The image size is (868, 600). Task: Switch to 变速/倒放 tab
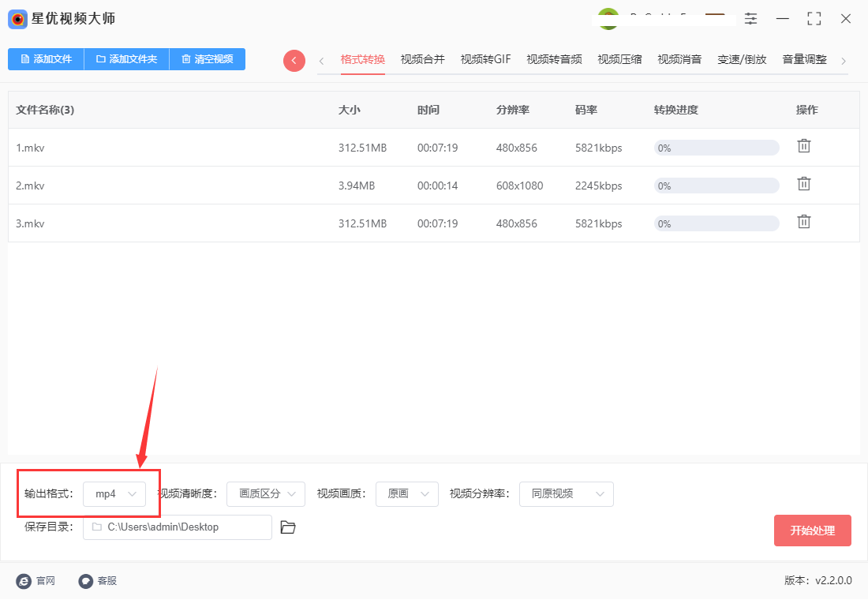point(742,60)
